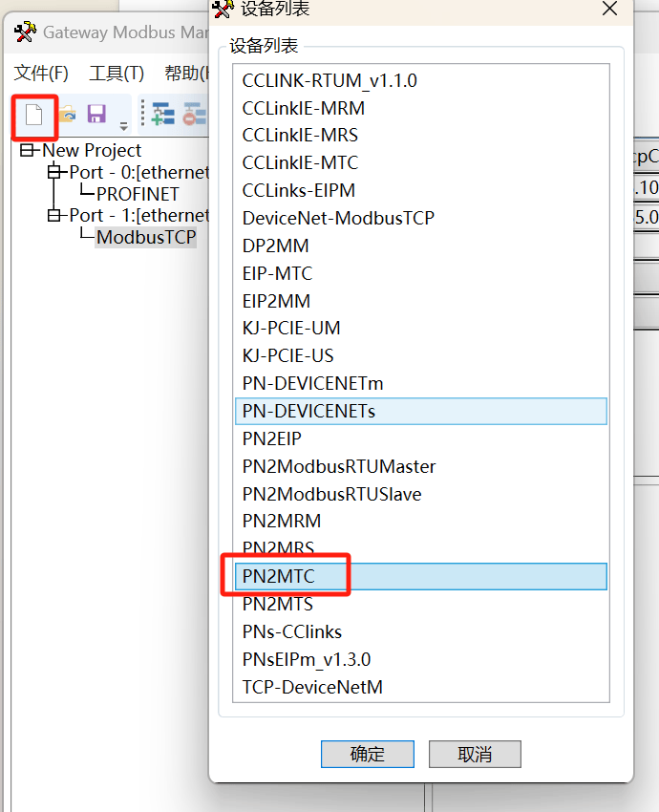Image resolution: width=659 pixels, height=812 pixels.
Task: Select the PROFINET tree item
Action: click(x=138, y=194)
